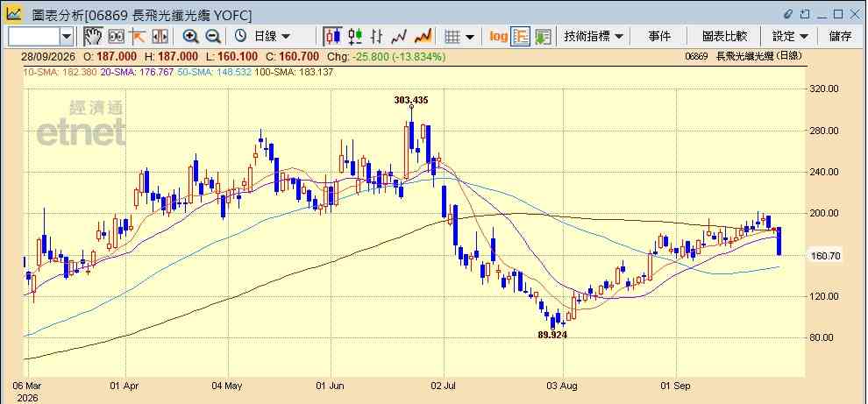Click the pop-out window icon in title bar
Screen dimensions: 868x404
[x=805, y=14]
